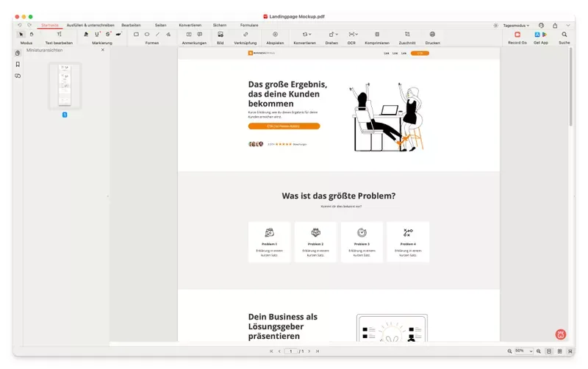
Task: Toggle the bookmarks sidebar panel icon
Action: tap(18, 64)
